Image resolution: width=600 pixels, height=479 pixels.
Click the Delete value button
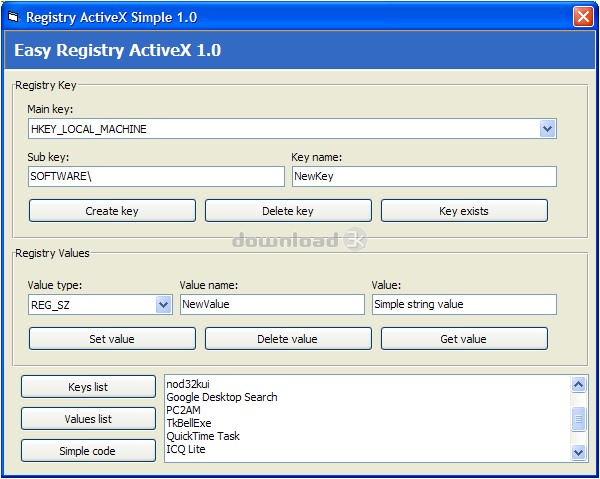pos(288,339)
